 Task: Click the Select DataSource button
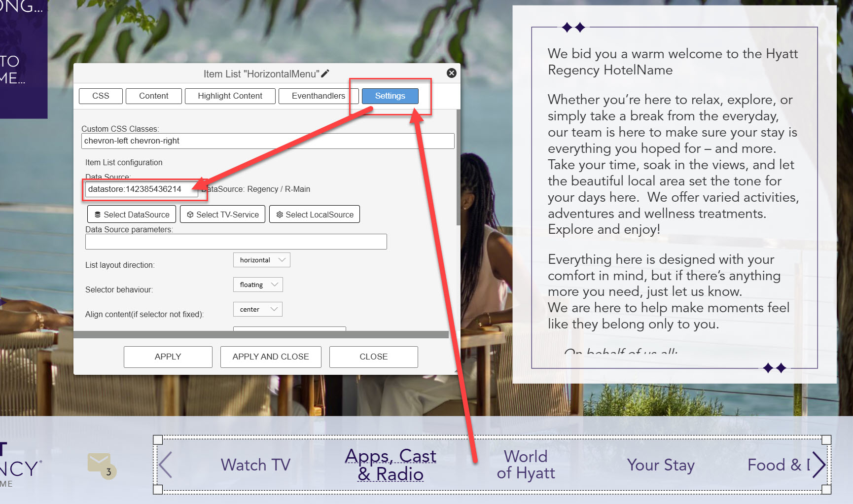pyautogui.click(x=132, y=215)
